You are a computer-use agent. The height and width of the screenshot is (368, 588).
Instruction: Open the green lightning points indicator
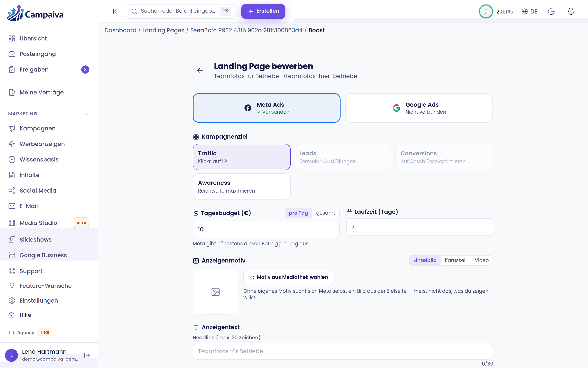coord(486,11)
